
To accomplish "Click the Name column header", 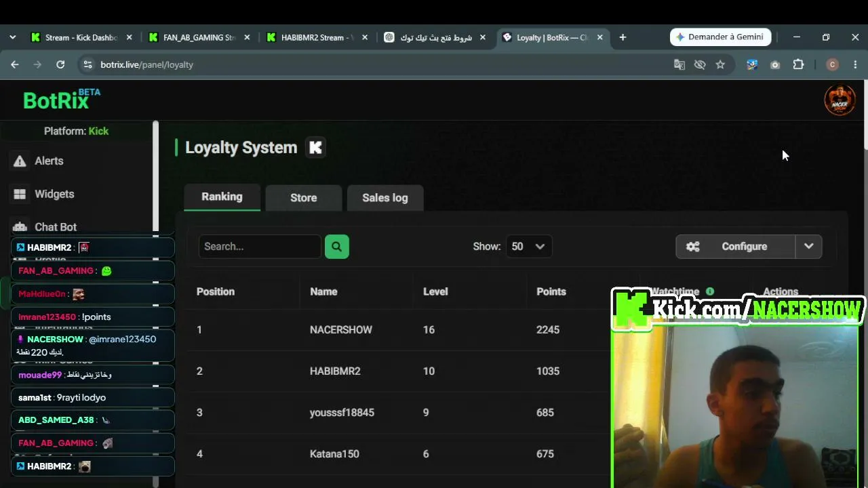I will 323,291.
